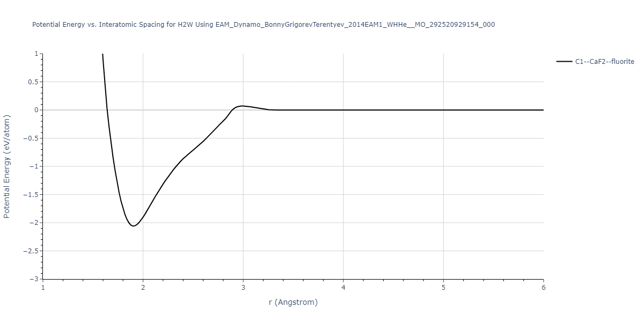Select the r (Angstrom) x-axis title
The image size is (644, 322).
point(293,302)
